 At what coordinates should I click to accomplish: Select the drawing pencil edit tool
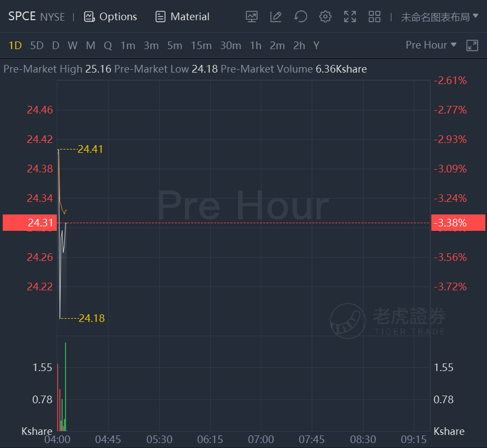(276, 16)
